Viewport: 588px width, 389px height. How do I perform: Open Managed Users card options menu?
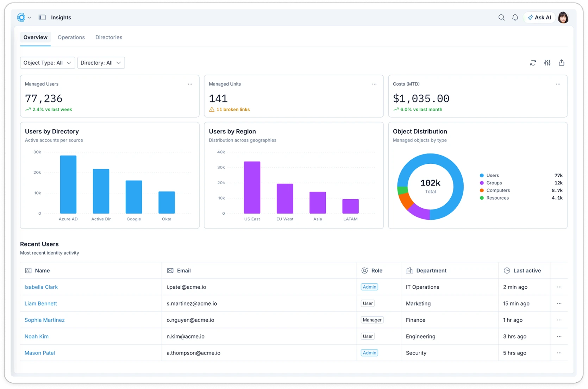point(190,84)
